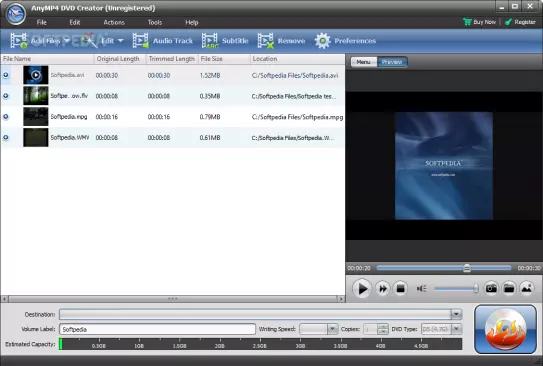The image size is (543, 366).
Task: Click the Remove file icon
Action: coord(266,41)
